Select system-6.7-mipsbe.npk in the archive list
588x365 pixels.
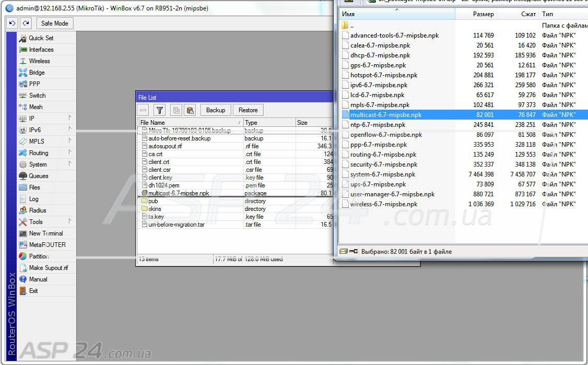click(x=383, y=174)
